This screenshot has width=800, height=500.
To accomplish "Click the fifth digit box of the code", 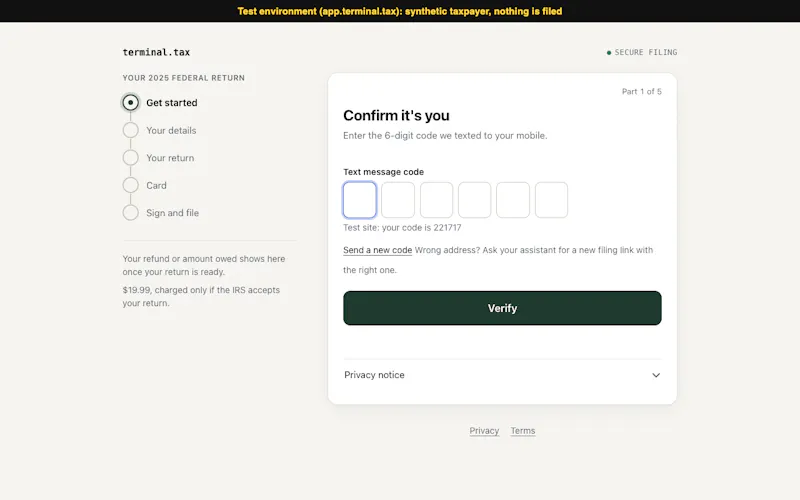I will point(513,200).
